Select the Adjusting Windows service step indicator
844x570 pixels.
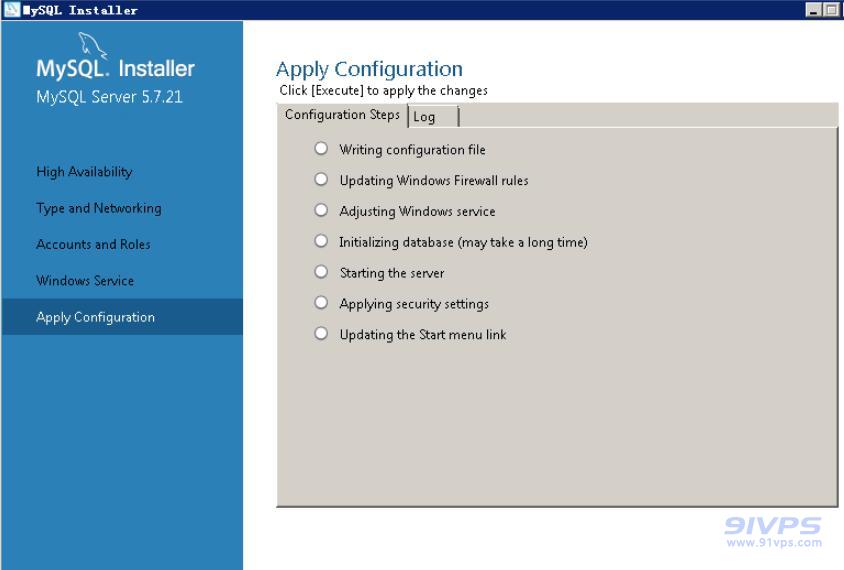point(321,210)
